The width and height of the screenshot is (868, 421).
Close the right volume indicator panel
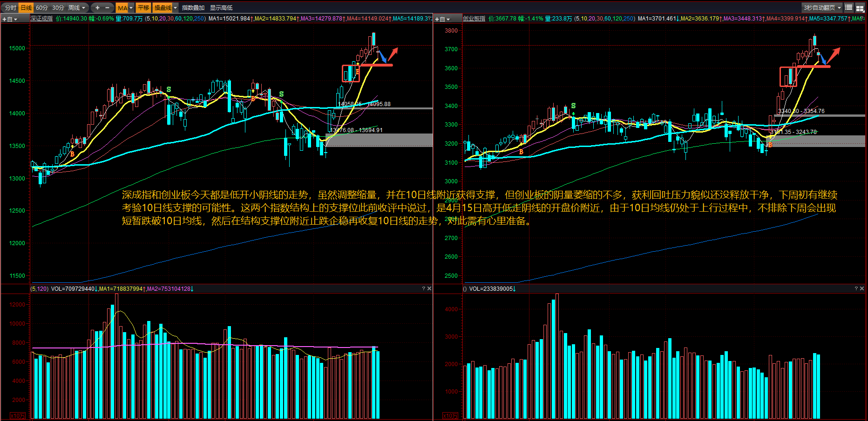pos(862,289)
